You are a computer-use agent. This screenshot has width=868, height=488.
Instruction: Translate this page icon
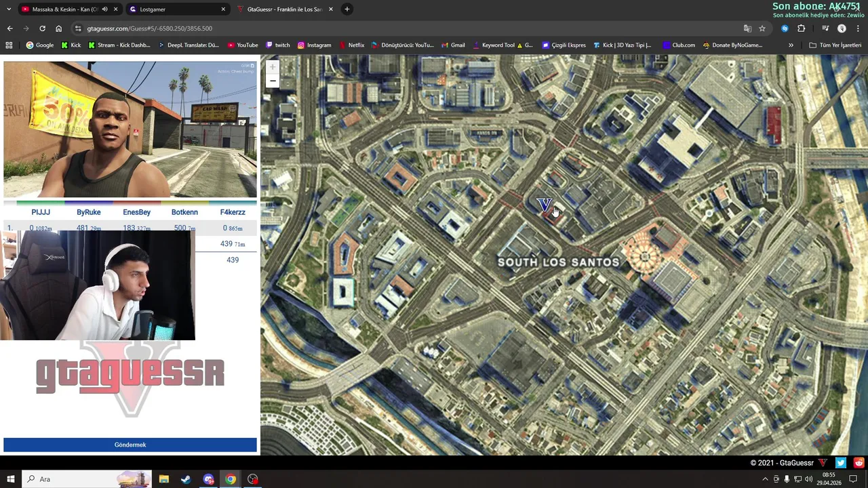(x=747, y=28)
